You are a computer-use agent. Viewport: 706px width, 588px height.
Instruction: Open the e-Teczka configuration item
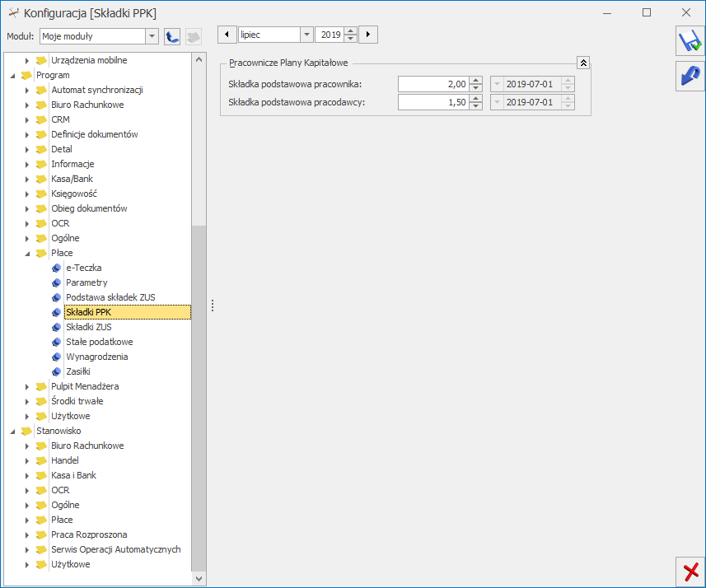[x=83, y=268]
